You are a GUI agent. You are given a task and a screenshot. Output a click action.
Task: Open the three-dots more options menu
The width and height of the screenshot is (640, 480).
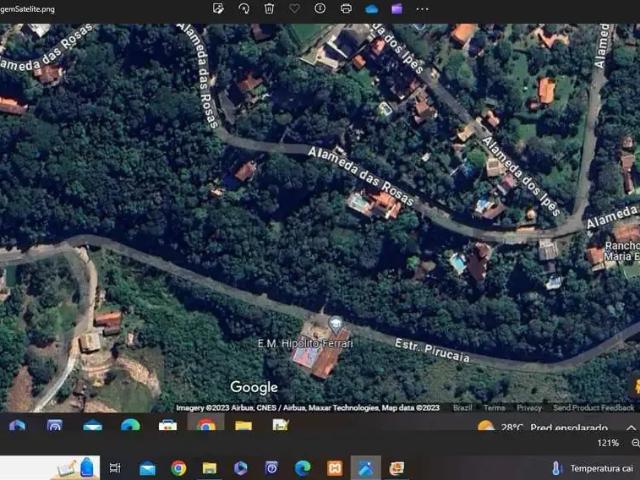pos(423,8)
